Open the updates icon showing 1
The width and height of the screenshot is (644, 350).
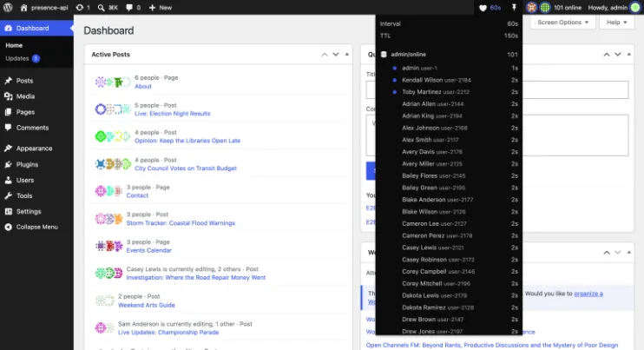(x=83, y=8)
